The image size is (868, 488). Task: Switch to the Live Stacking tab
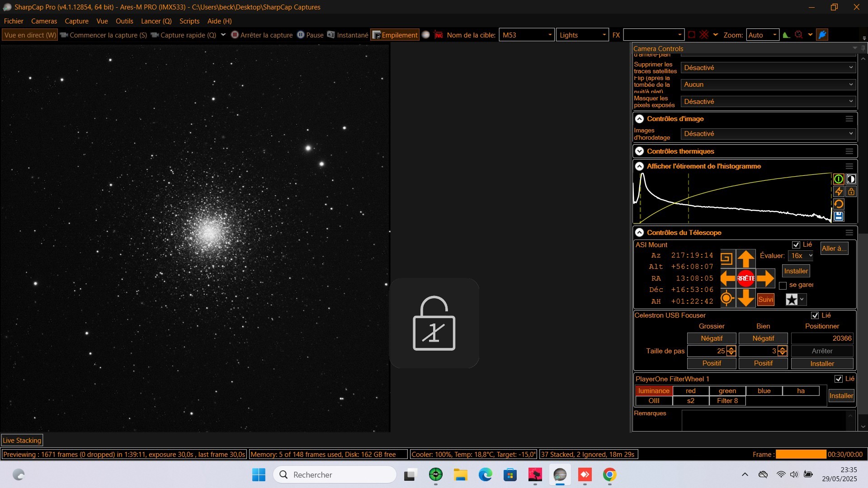coord(22,441)
